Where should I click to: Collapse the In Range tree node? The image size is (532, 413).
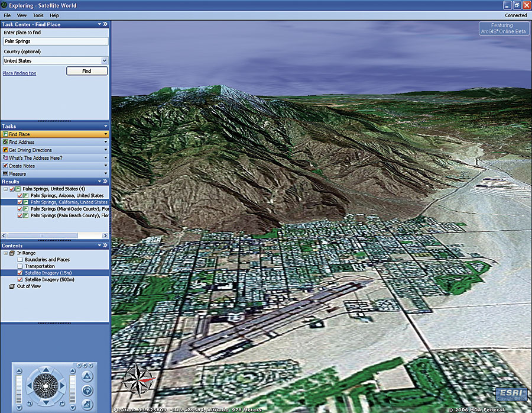coord(5,253)
